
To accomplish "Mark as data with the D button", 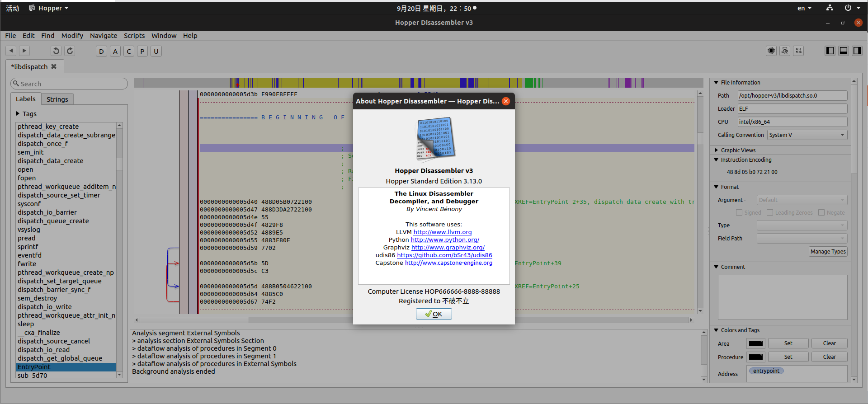I will [101, 51].
